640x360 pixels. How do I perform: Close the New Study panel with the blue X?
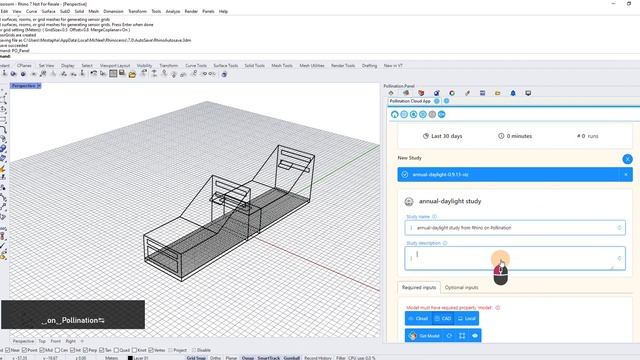(627, 159)
